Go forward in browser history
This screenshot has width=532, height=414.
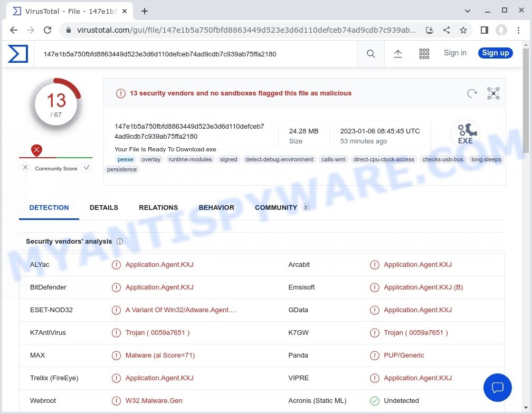31,30
